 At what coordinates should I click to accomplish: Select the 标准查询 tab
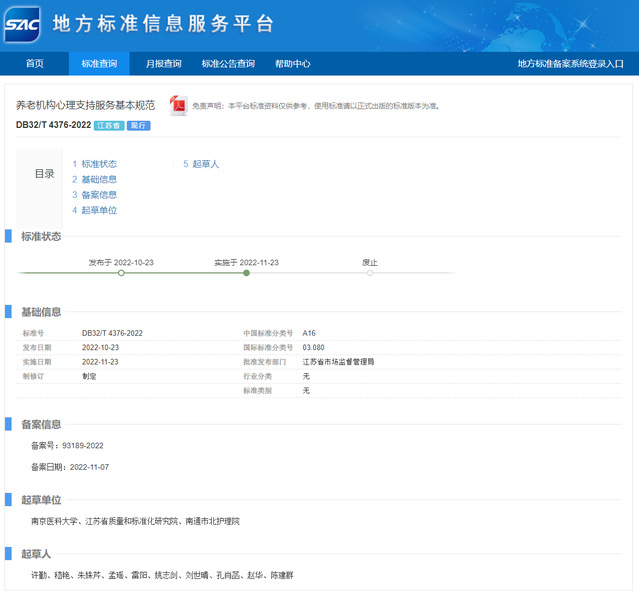point(99,64)
